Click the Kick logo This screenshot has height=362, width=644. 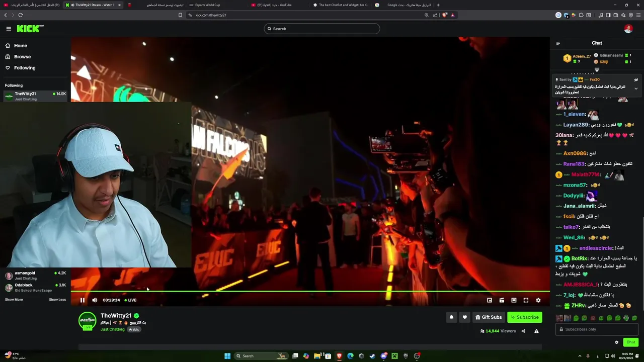[30, 29]
